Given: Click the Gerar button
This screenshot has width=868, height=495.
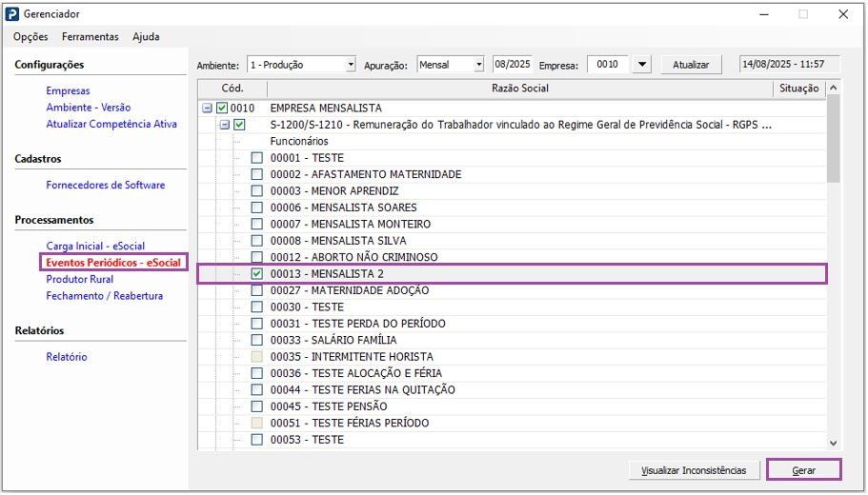Looking at the screenshot, I should coord(804,471).
